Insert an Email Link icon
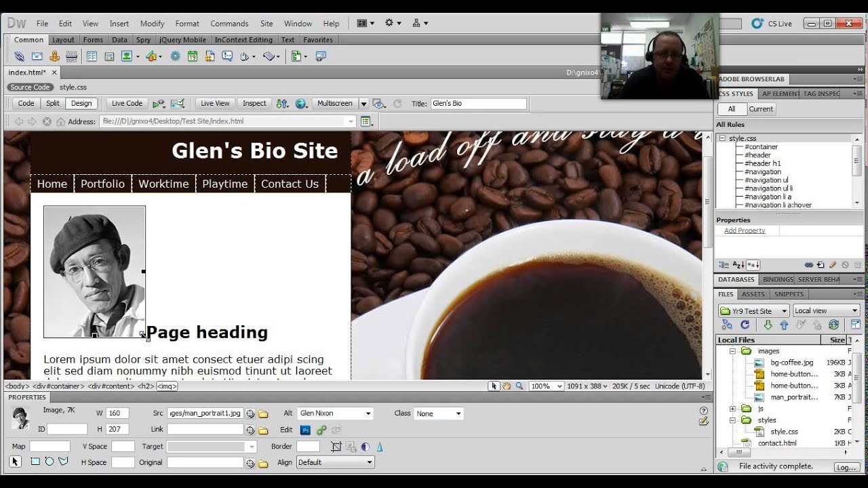868x488 pixels. (x=37, y=56)
